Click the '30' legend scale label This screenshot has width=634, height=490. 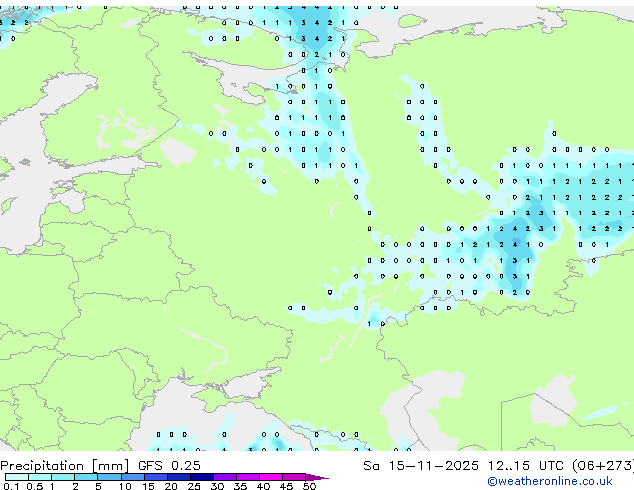point(217,486)
